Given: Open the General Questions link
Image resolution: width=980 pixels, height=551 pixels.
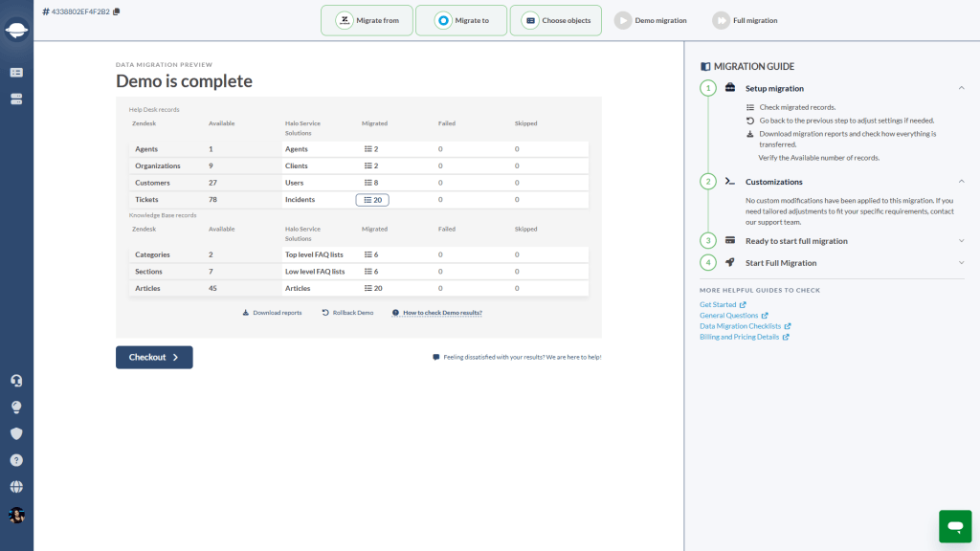Looking at the screenshot, I should (x=734, y=316).
